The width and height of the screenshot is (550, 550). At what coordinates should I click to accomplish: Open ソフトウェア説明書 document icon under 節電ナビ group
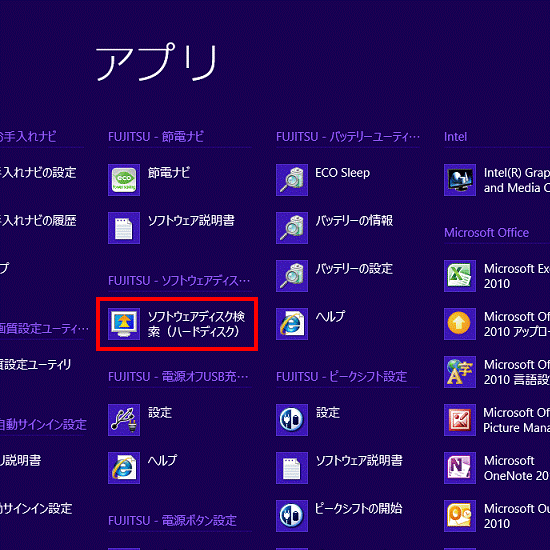coord(124,228)
